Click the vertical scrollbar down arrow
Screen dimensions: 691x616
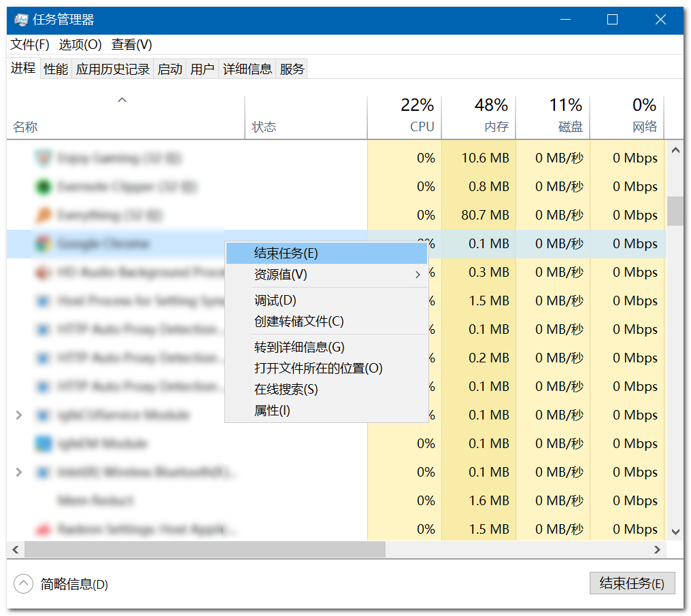point(675,532)
